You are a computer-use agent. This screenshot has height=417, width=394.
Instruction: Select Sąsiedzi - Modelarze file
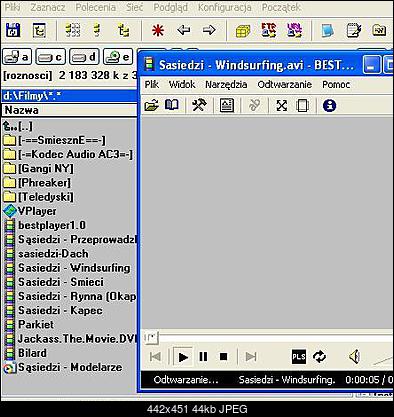pos(63,367)
